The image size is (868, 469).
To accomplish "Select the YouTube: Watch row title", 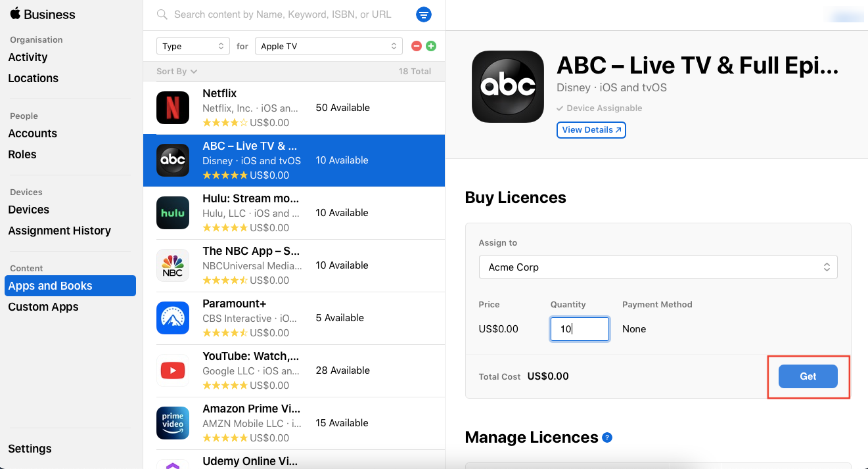I will 251,356.
